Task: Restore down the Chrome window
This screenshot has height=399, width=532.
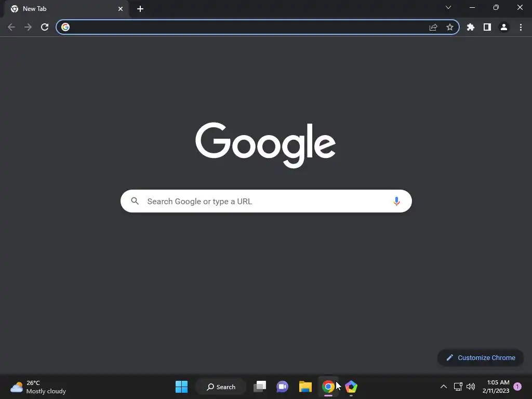Action: point(496,7)
